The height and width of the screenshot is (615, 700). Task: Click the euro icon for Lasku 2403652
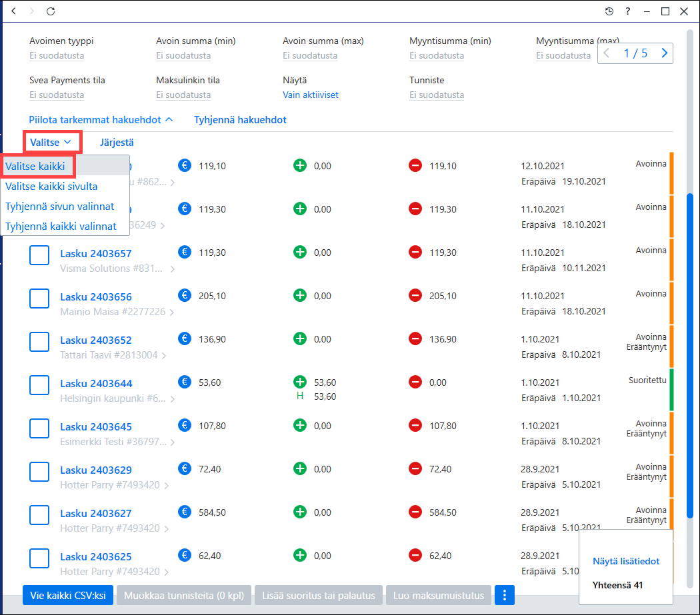(185, 338)
